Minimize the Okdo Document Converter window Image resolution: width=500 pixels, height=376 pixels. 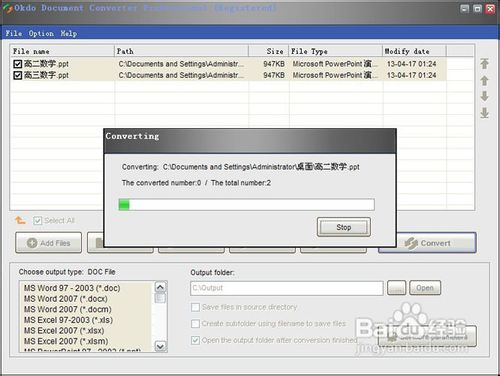click(464, 9)
